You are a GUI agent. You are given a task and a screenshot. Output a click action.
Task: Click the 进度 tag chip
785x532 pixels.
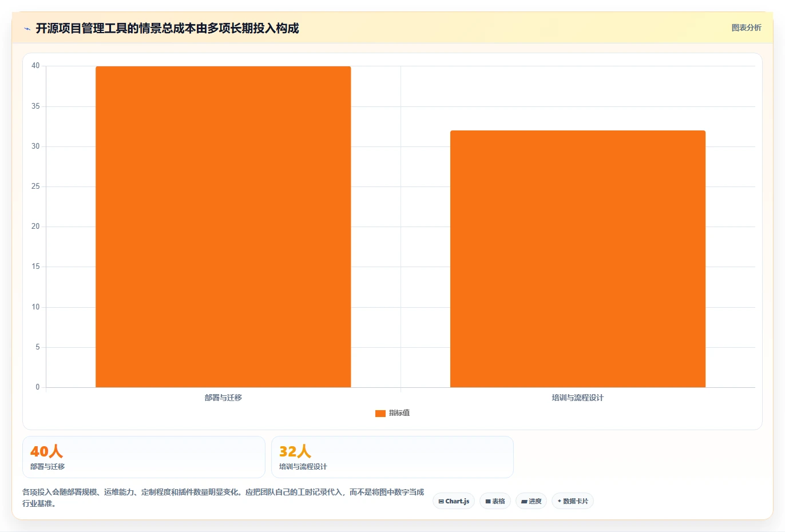click(x=531, y=501)
